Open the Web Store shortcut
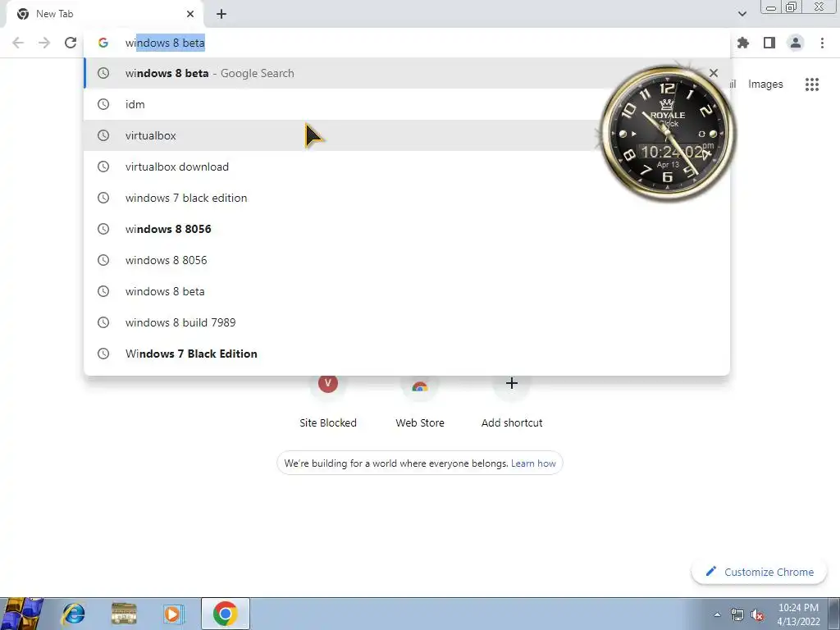The width and height of the screenshot is (840, 630). pyautogui.click(x=420, y=402)
